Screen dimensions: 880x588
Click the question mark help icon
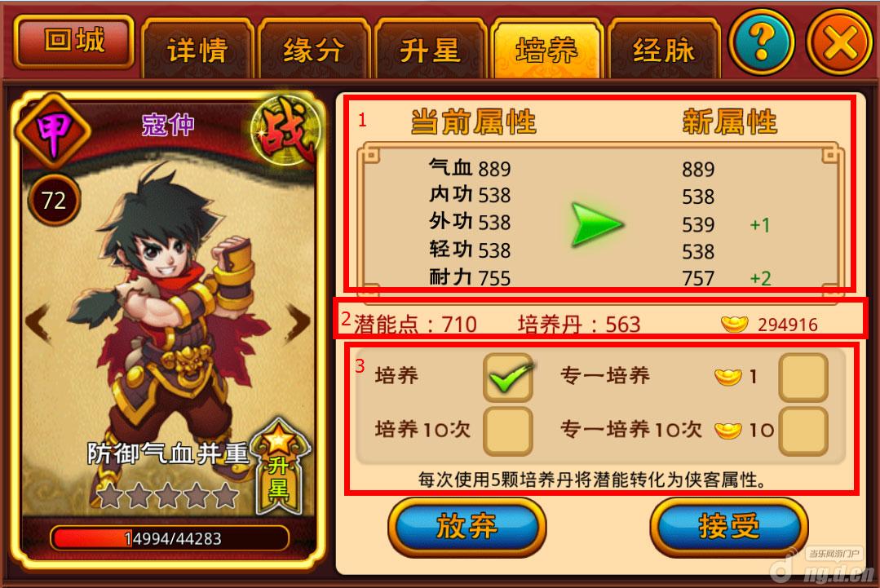pos(761,42)
